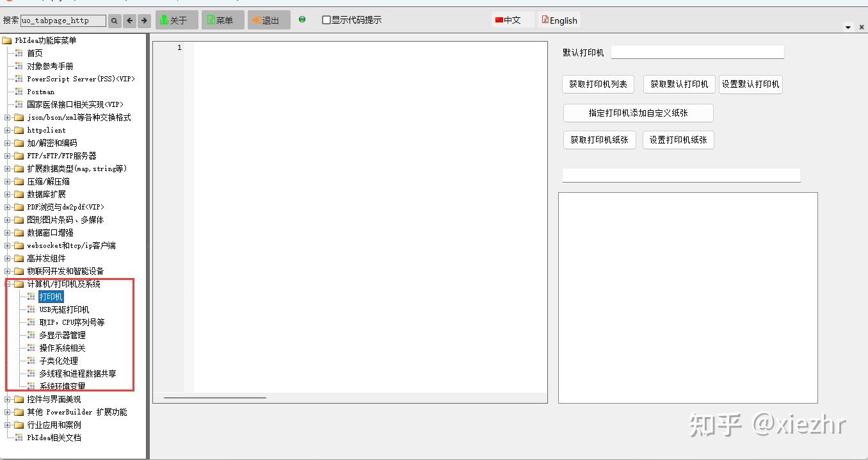Expand 数据库扩展 folder
The width and height of the screenshot is (868, 460).
8,194
